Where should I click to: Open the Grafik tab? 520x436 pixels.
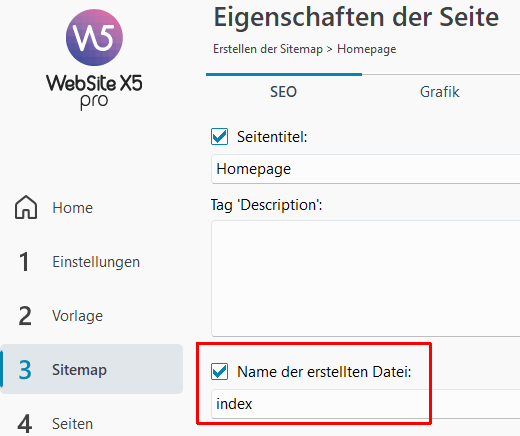440,92
